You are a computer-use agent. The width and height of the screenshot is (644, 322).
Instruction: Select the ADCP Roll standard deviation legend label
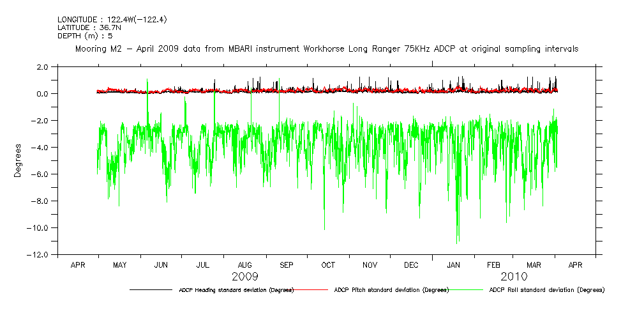pos(546,290)
